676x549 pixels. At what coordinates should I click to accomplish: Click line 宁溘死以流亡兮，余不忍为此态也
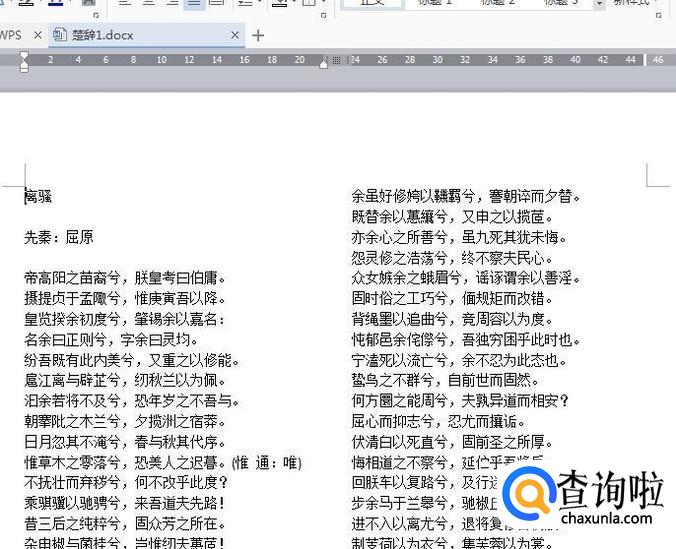[460, 360]
